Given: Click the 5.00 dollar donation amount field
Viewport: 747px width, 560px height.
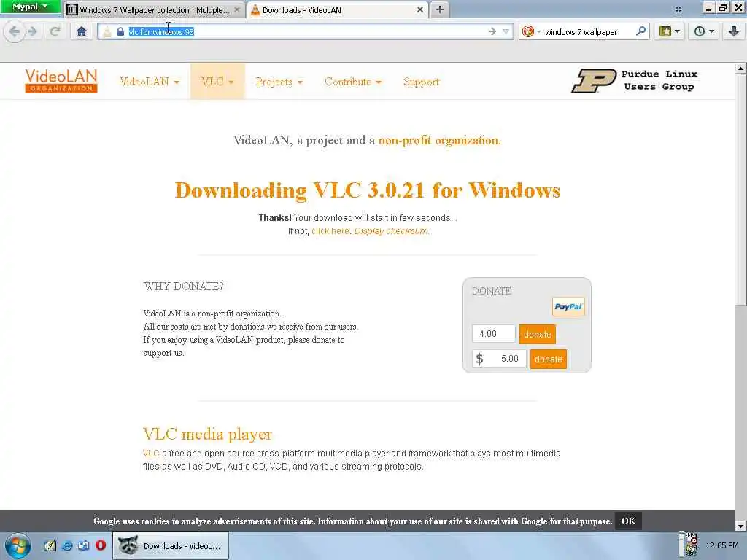Looking at the screenshot, I should (x=499, y=359).
